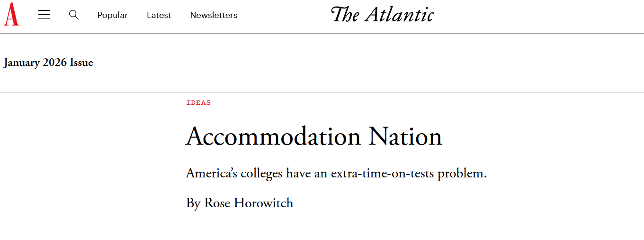Viewport: 644px width, 240px height.
Task: Click the word "By" in the byline
Action: pyautogui.click(x=193, y=203)
